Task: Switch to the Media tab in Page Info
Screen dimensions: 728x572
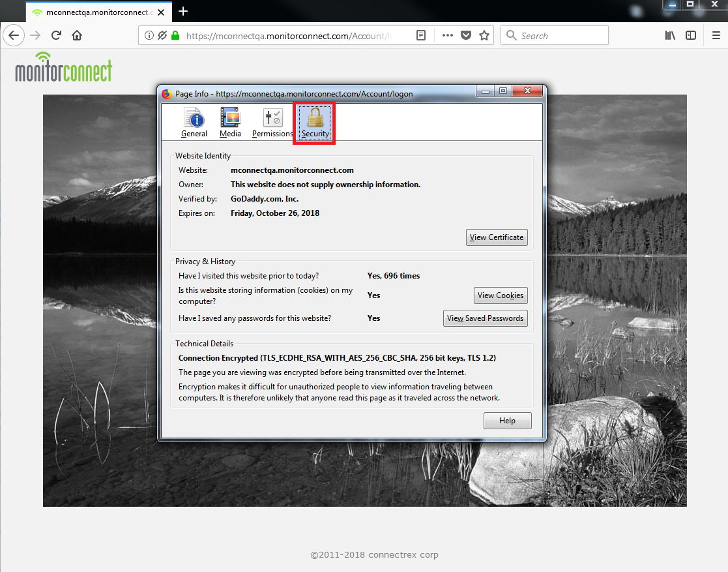Action: 230,123
